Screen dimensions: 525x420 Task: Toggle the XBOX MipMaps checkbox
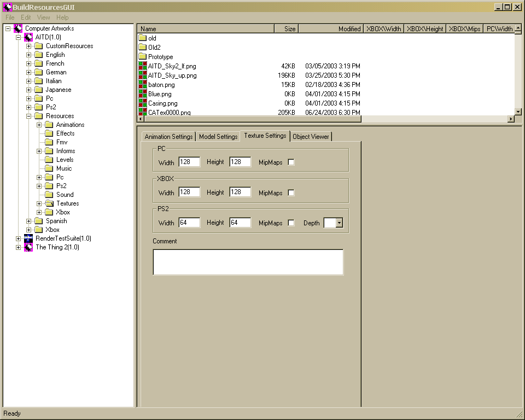coord(291,192)
